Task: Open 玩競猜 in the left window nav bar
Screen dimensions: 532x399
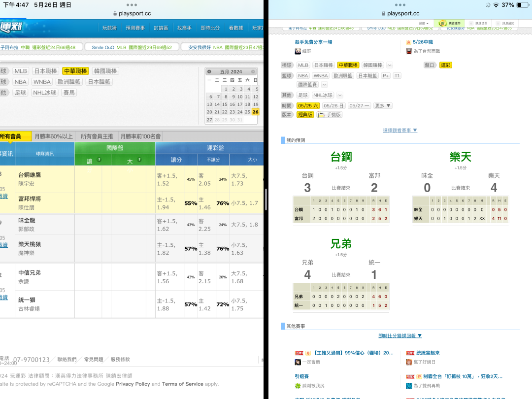Action: tap(109, 28)
